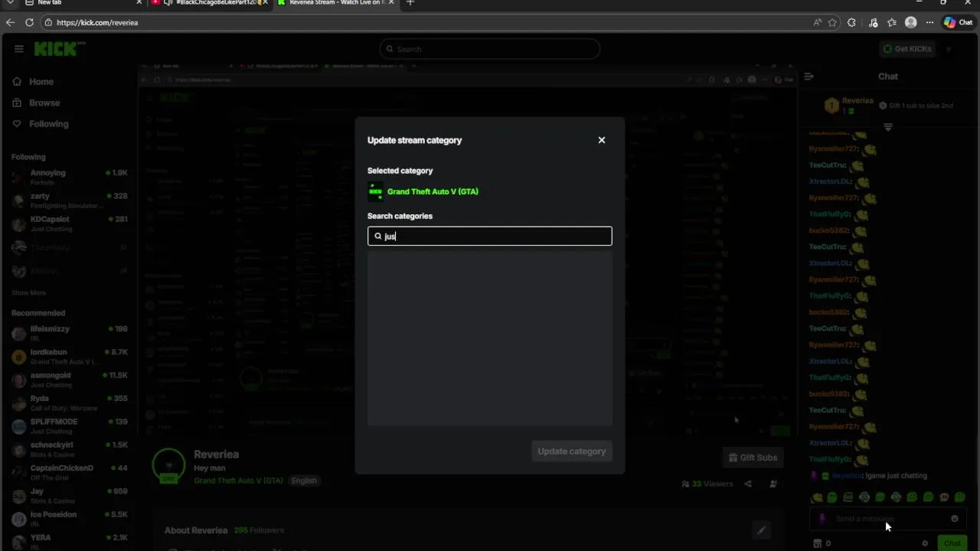Click the browser back arrow
The height and width of the screenshot is (551, 980).
tap(11, 22)
